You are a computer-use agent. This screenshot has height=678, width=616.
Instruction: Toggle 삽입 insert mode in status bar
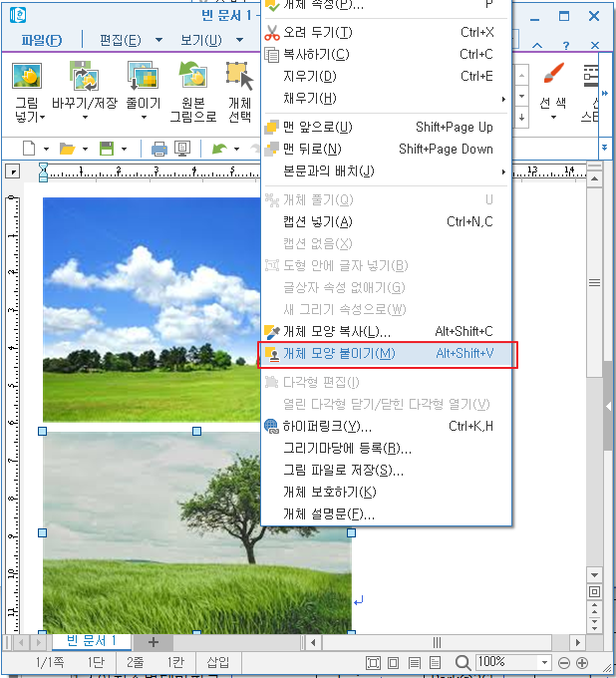218,662
